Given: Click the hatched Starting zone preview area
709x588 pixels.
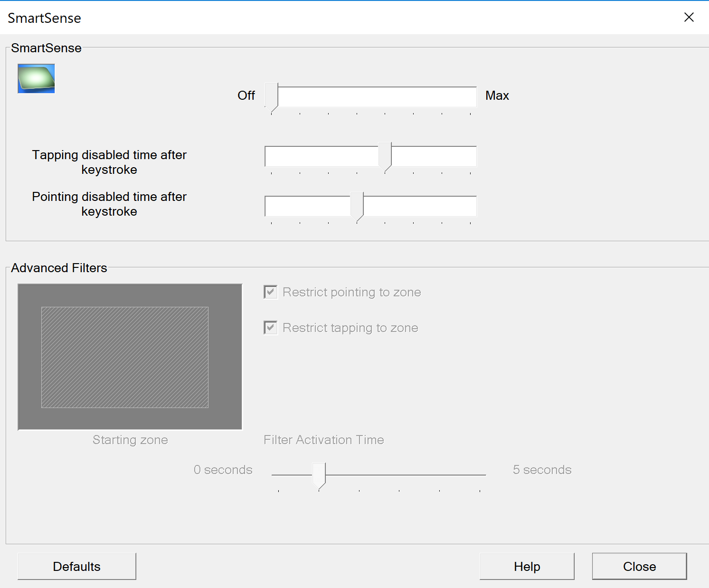Looking at the screenshot, I should coord(125,358).
